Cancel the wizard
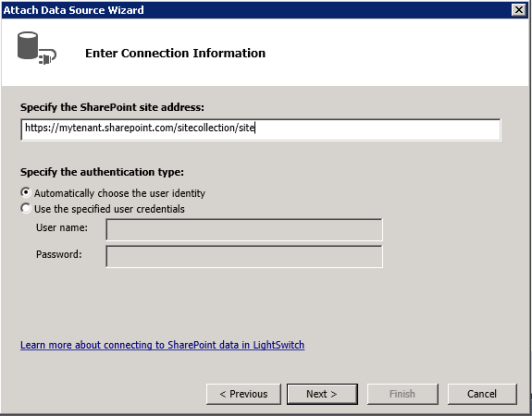Image resolution: width=532 pixels, height=416 pixels. [x=482, y=394]
